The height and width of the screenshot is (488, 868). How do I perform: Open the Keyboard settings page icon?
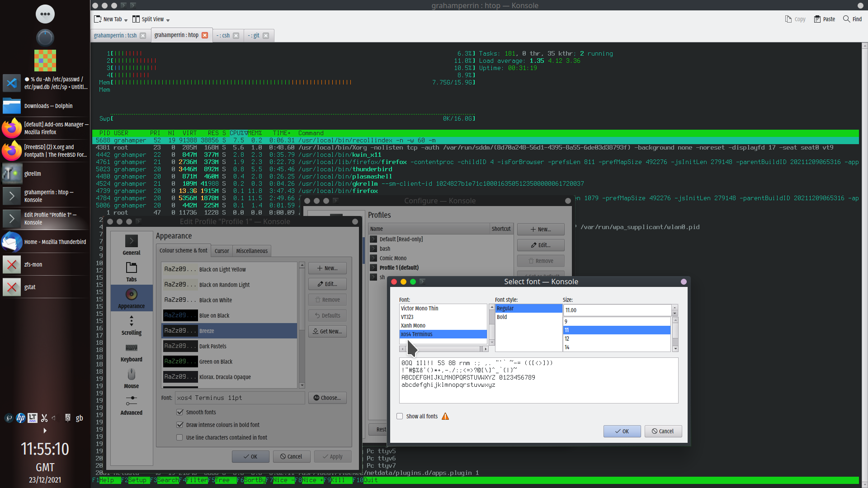(131, 348)
